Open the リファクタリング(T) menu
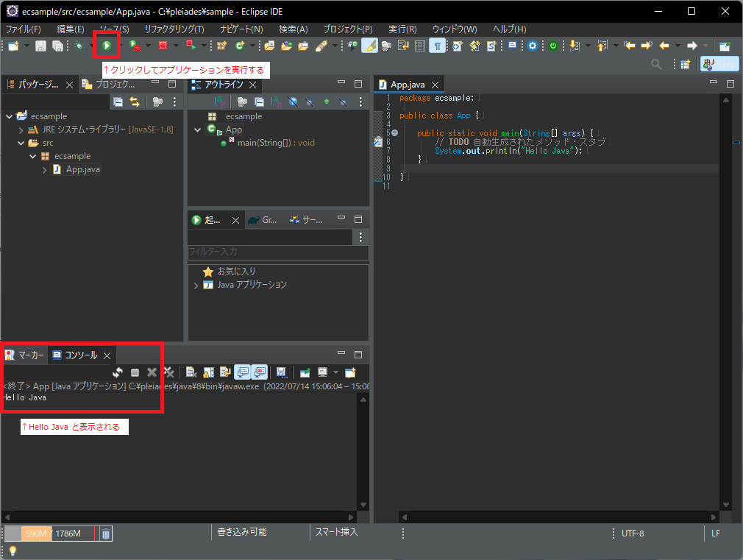The image size is (743, 560). tap(174, 29)
